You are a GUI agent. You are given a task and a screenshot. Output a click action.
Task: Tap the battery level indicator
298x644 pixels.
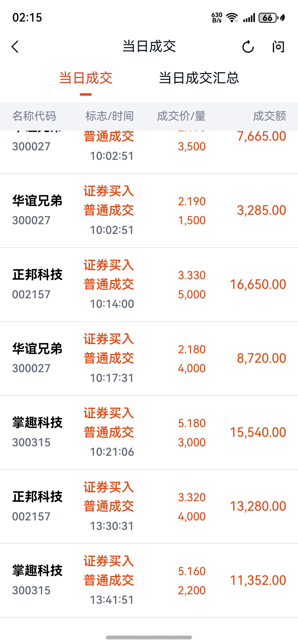click(268, 18)
